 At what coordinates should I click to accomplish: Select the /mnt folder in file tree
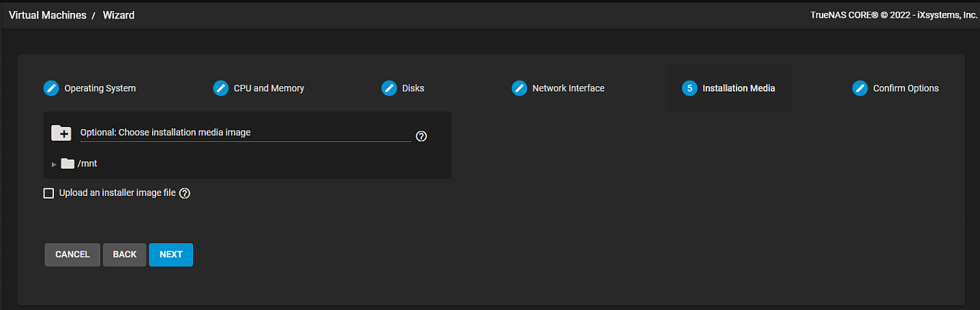(x=87, y=164)
